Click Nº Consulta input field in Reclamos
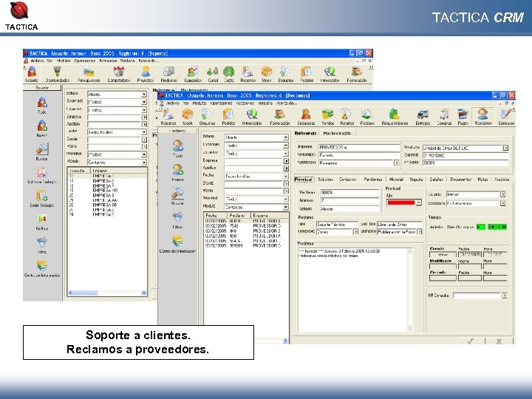Screen dimensions: 532x399 click(477, 296)
